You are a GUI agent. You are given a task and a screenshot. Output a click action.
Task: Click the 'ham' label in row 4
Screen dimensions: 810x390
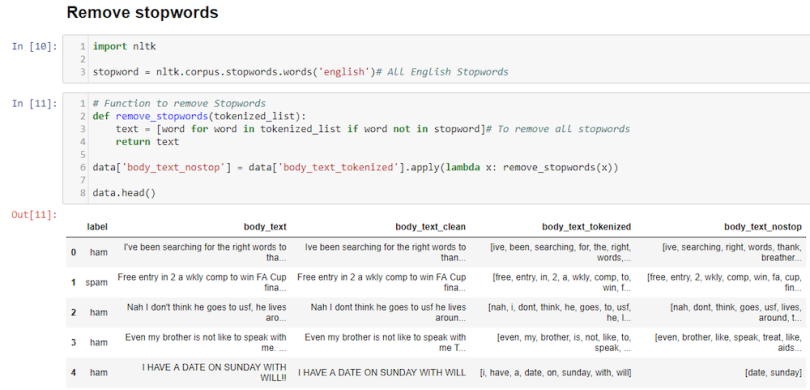click(99, 372)
